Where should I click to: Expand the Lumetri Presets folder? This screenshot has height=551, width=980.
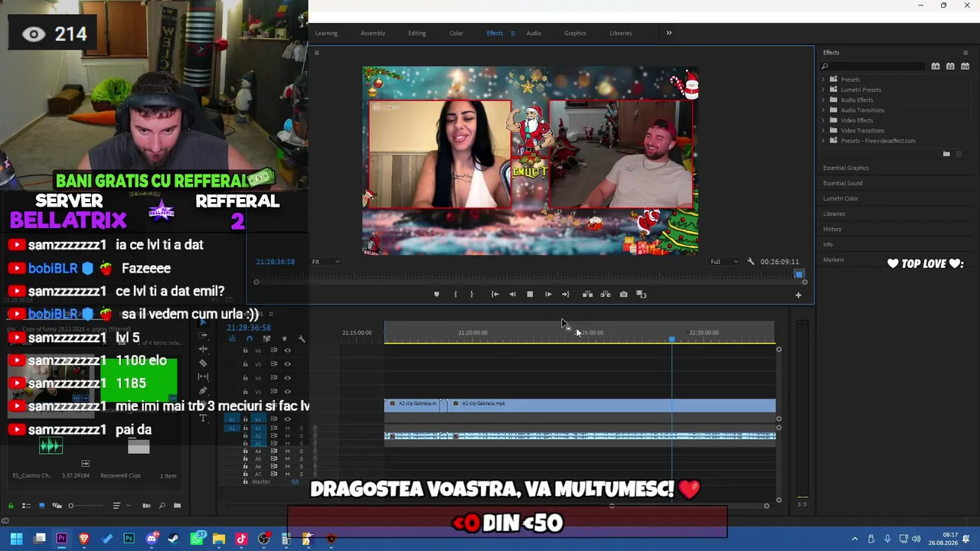click(x=824, y=90)
